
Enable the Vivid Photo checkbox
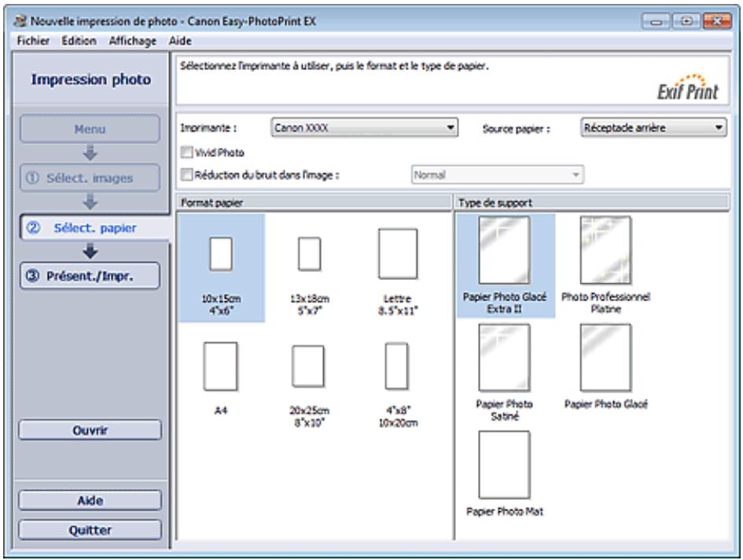(186, 153)
